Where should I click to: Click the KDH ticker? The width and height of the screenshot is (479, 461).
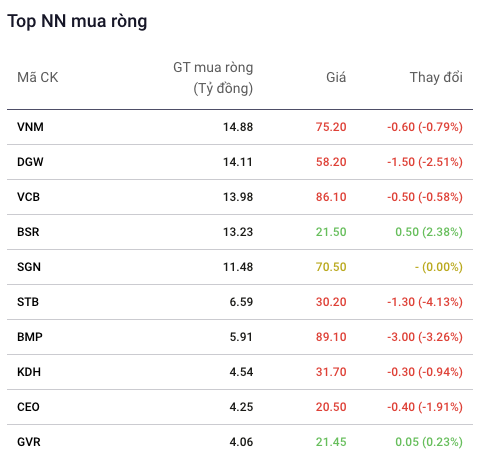[x=29, y=372]
